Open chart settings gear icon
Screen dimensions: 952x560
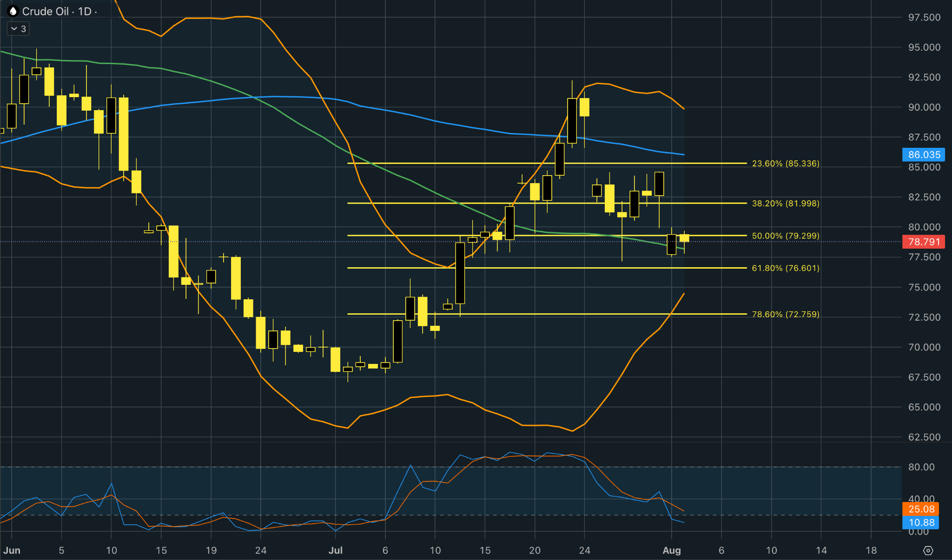coord(928,551)
